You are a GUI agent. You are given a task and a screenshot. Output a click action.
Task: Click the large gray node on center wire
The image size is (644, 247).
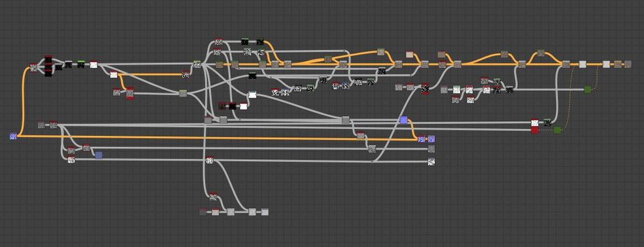click(x=346, y=119)
